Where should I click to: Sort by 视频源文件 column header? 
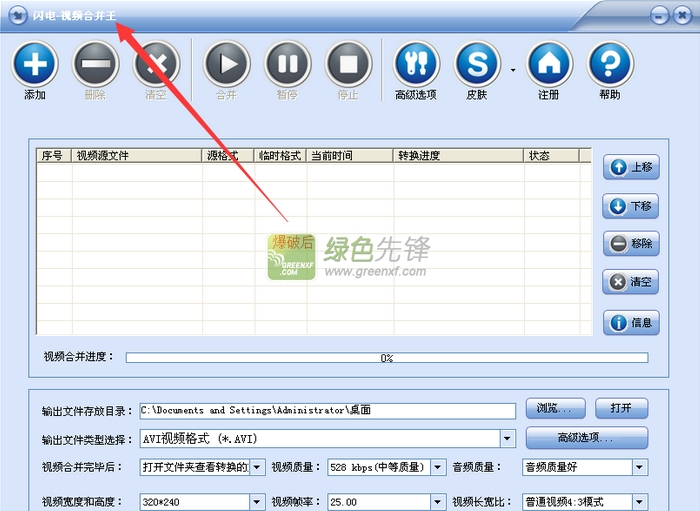point(137,155)
